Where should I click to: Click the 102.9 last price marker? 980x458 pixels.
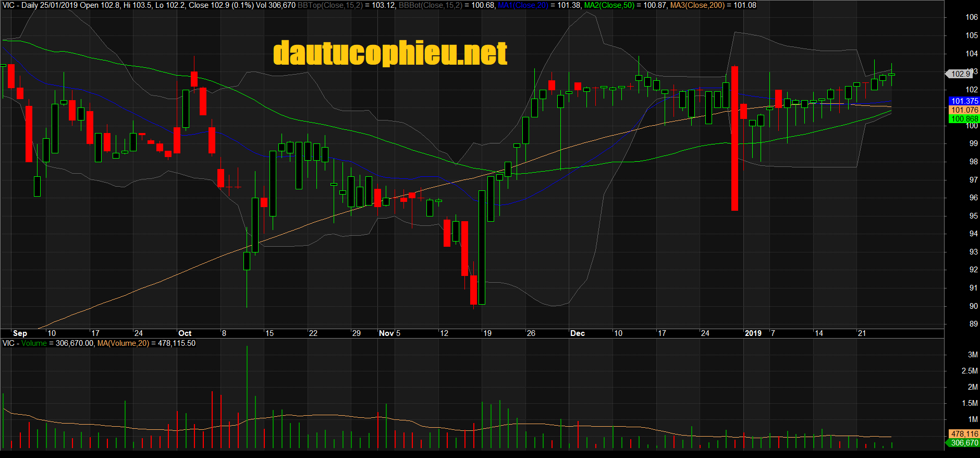point(961,74)
